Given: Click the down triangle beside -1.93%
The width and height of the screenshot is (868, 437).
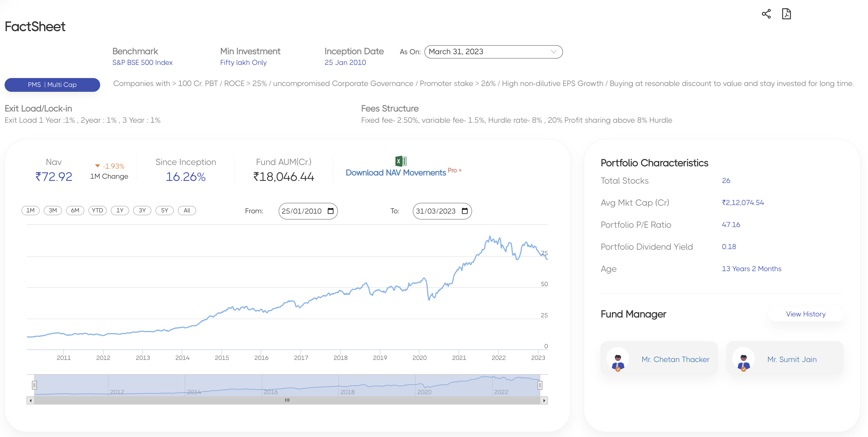Looking at the screenshot, I should 97,166.
